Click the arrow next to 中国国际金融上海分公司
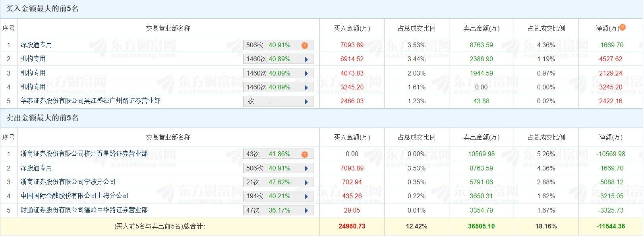The width and height of the screenshot is (644, 236). (x=306, y=196)
